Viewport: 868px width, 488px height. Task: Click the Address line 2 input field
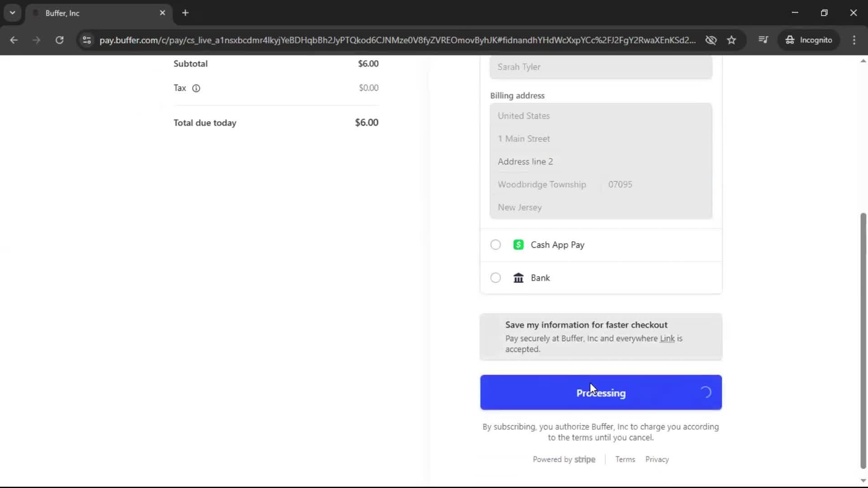click(600, 161)
